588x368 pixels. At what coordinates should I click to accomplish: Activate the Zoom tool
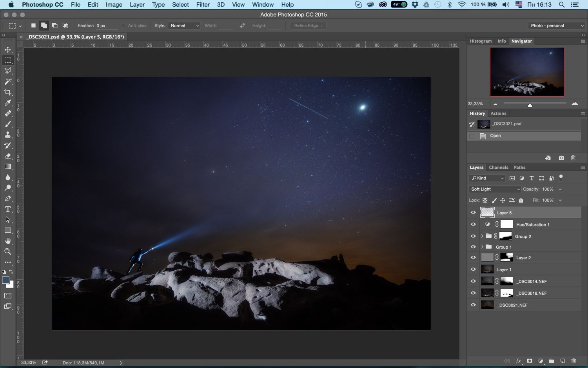coord(8,251)
